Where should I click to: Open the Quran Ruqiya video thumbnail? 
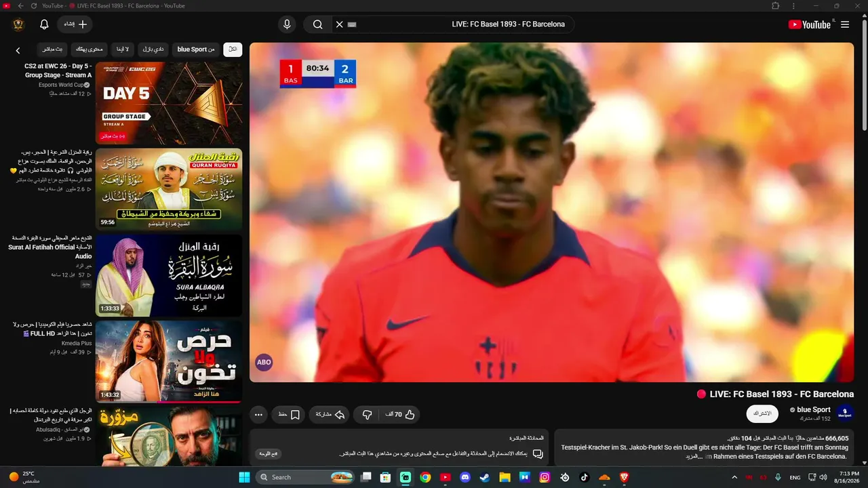(169, 190)
